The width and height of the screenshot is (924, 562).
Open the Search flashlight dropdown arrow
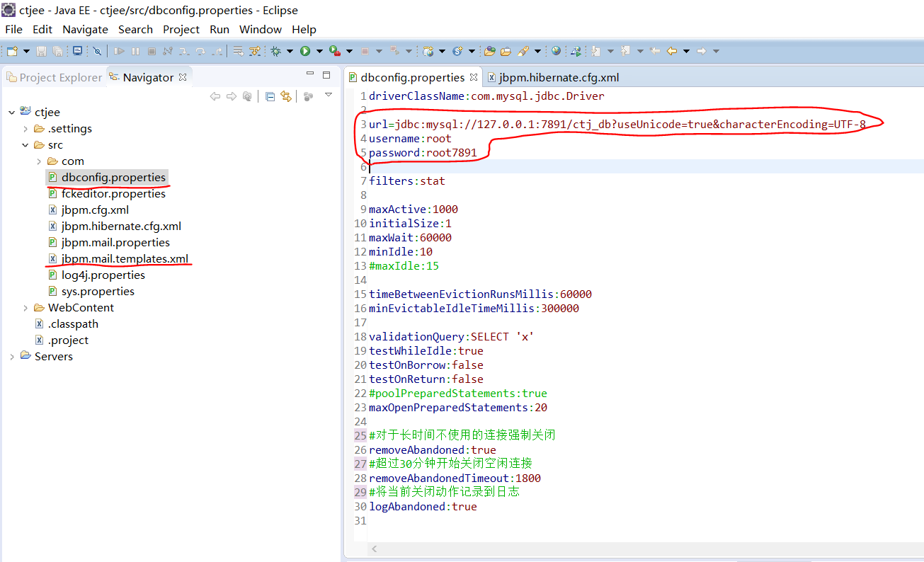(x=537, y=51)
